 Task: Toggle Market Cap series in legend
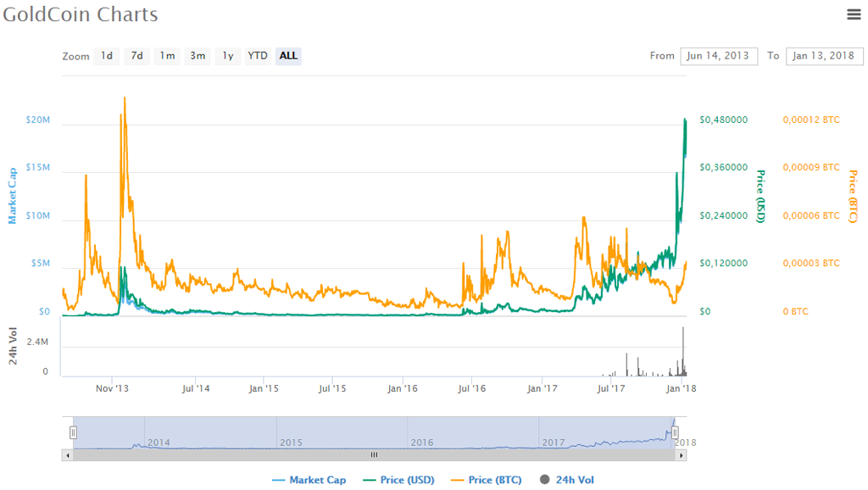click(x=309, y=480)
